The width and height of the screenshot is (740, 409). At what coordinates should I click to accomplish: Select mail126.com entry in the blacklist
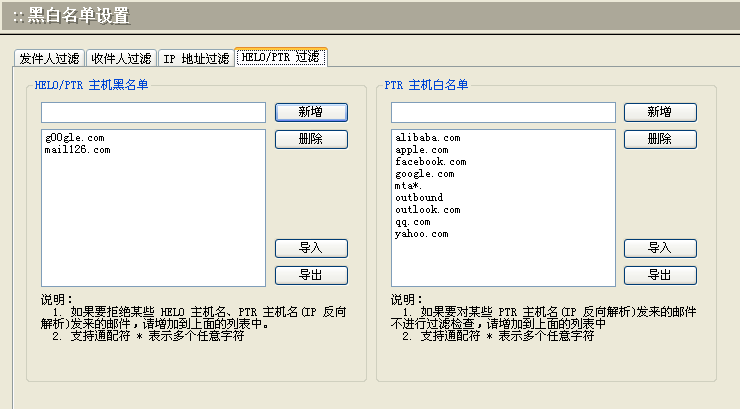click(x=77, y=150)
